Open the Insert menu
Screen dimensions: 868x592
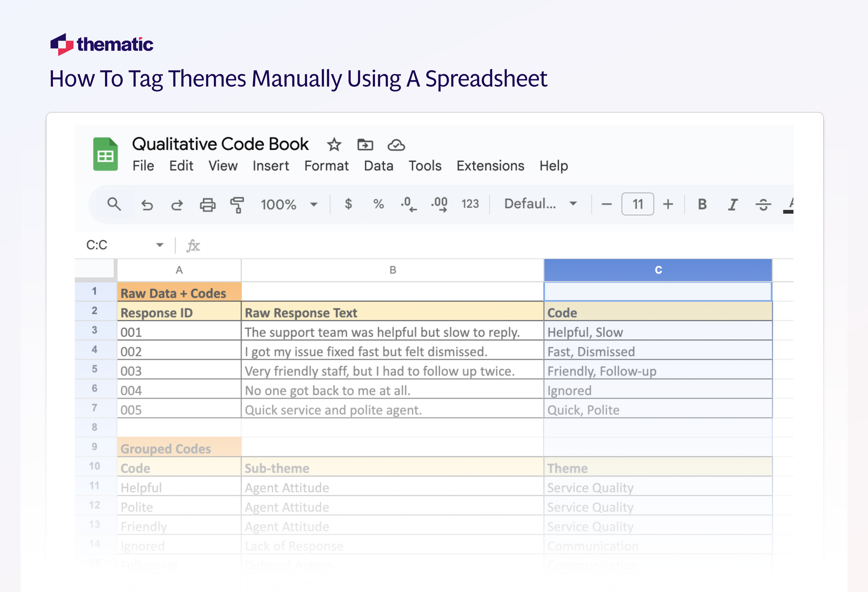click(x=270, y=166)
